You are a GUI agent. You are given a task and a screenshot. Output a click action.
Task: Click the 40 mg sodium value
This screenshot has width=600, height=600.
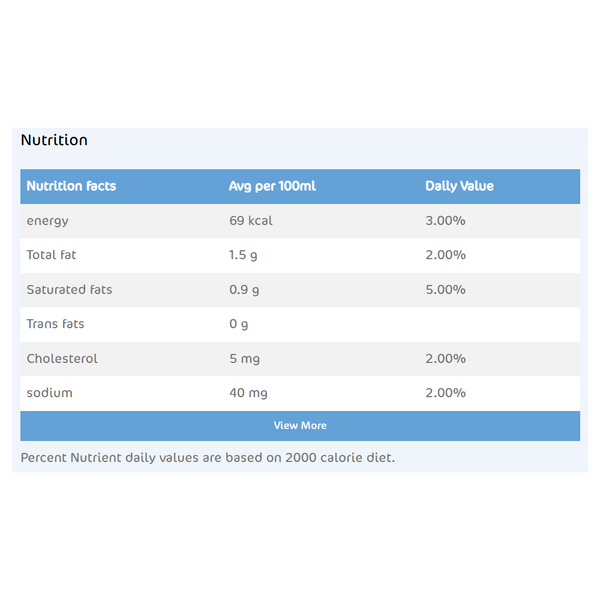(x=248, y=393)
